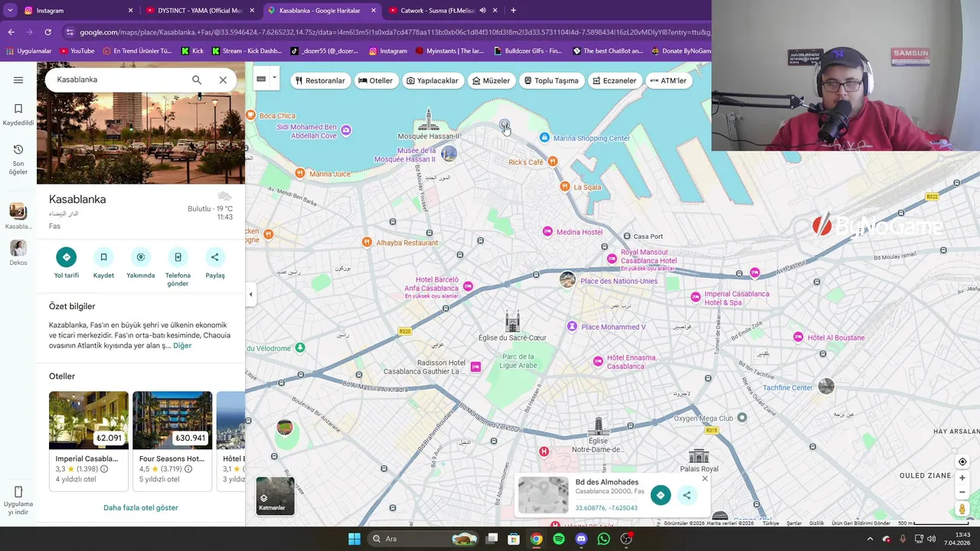Switch to DYSTINCT - YAMA YouTube tab
Viewport: 980px width, 551px height.
pyautogui.click(x=199, y=11)
